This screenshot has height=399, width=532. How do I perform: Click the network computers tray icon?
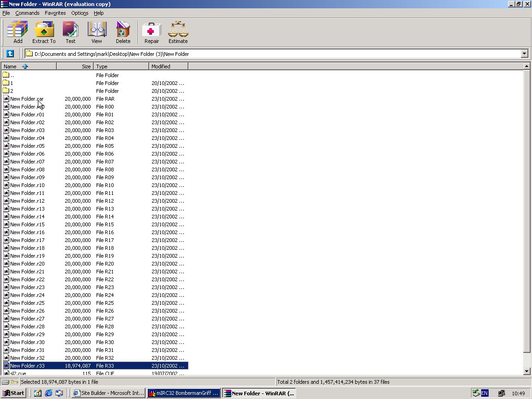(x=502, y=393)
